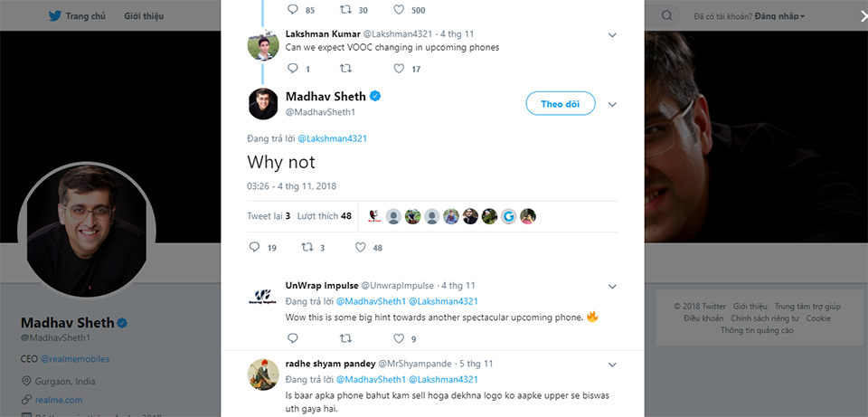Follow Madhav Sheth with Theo dõi button

pyautogui.click(x=561, y=103)
